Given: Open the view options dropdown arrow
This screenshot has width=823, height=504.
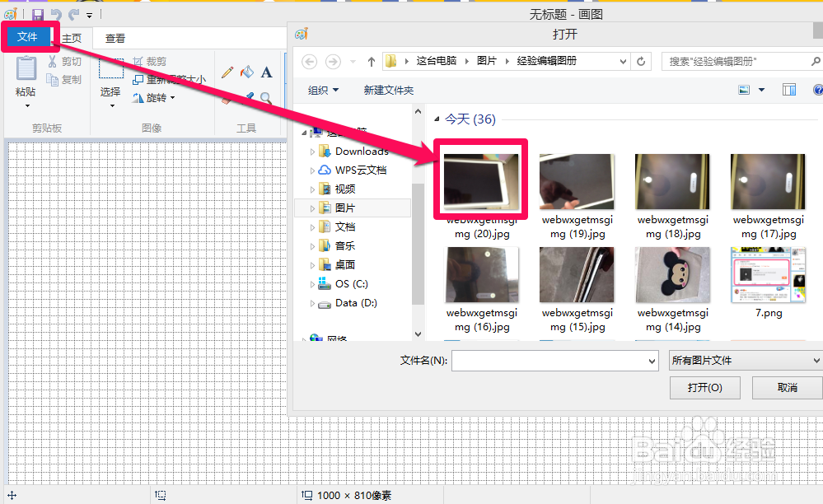Looking at the screenshot, I should point(761,91).
